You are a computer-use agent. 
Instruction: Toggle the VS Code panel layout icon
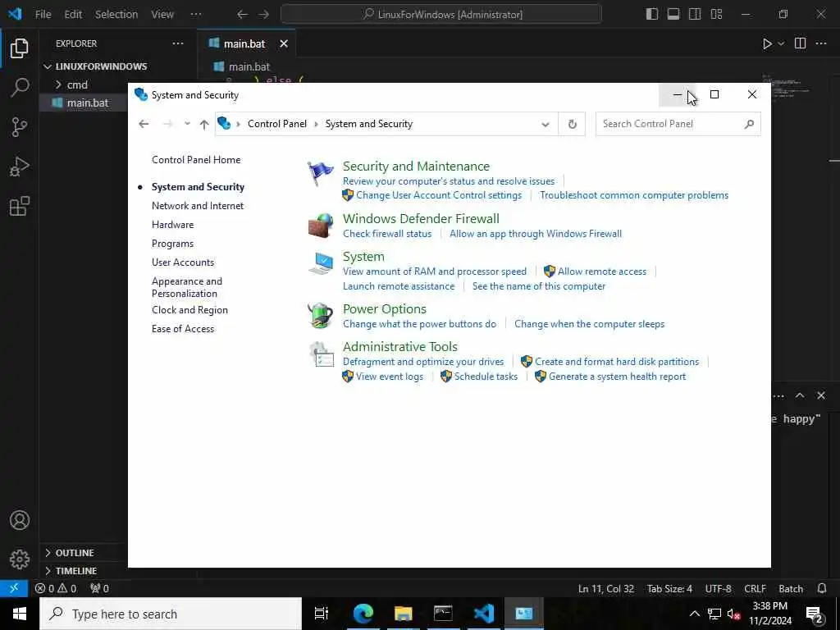[x=673, y=14]
